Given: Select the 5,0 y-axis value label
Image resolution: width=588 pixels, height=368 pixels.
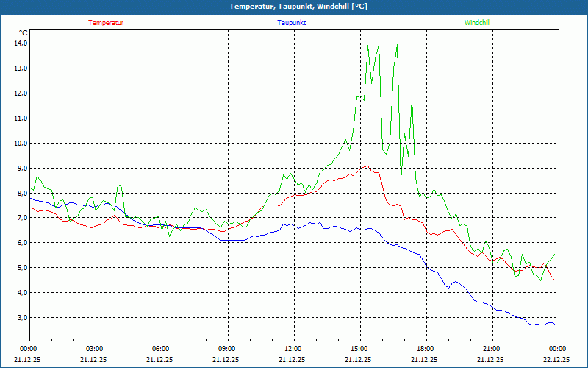Looking at the screenshot, I should coord(20,268).
